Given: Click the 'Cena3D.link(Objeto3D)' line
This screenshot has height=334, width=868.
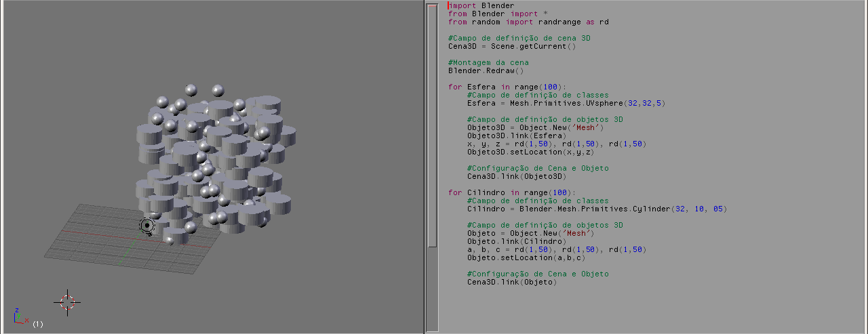Looking at the screenshot, I should pyautogui.click(x=517, y=176).
